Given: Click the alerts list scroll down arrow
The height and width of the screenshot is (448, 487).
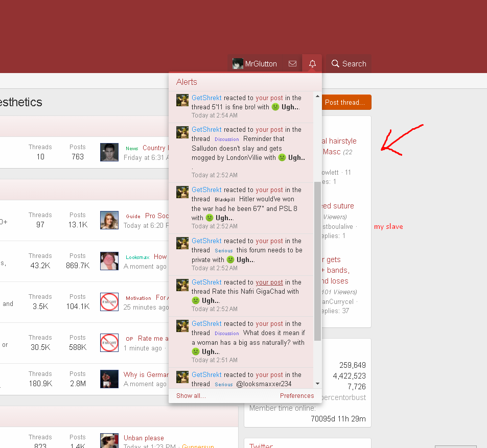Looking at the screenshot, I should click(317, 384).
